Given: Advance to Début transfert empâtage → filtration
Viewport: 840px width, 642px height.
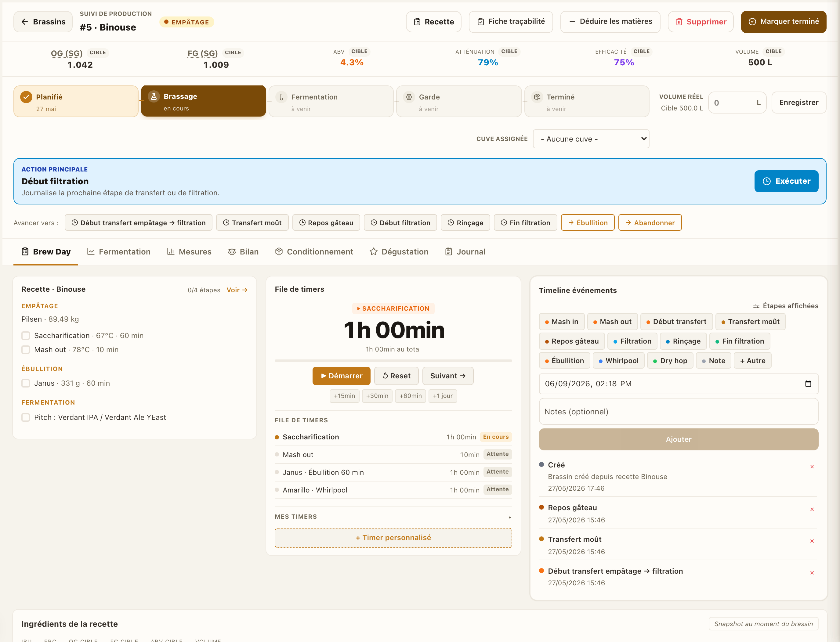Looking at the screenshot, I should pos(138,222).
